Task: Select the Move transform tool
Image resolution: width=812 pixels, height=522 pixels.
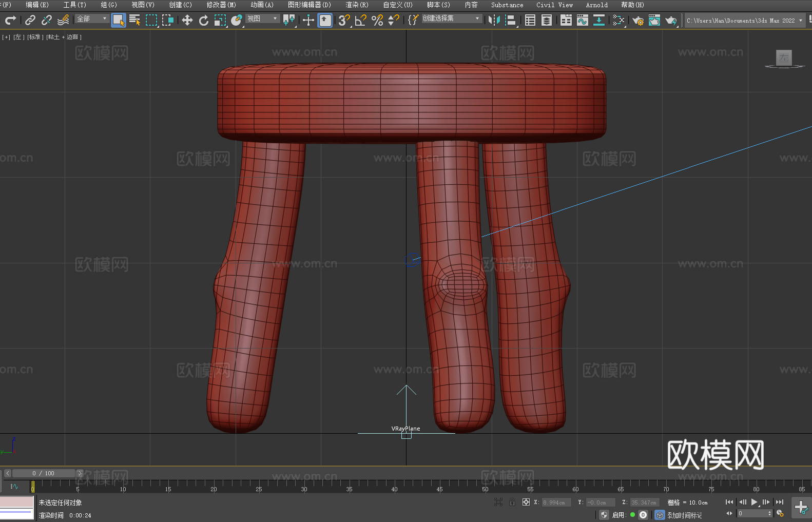Action: point(187,20)
